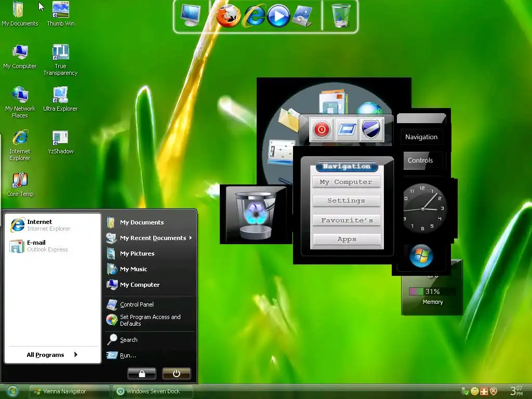
Task: Open the blueprint tool icon in the dock
Action: (x=303, y=16)
